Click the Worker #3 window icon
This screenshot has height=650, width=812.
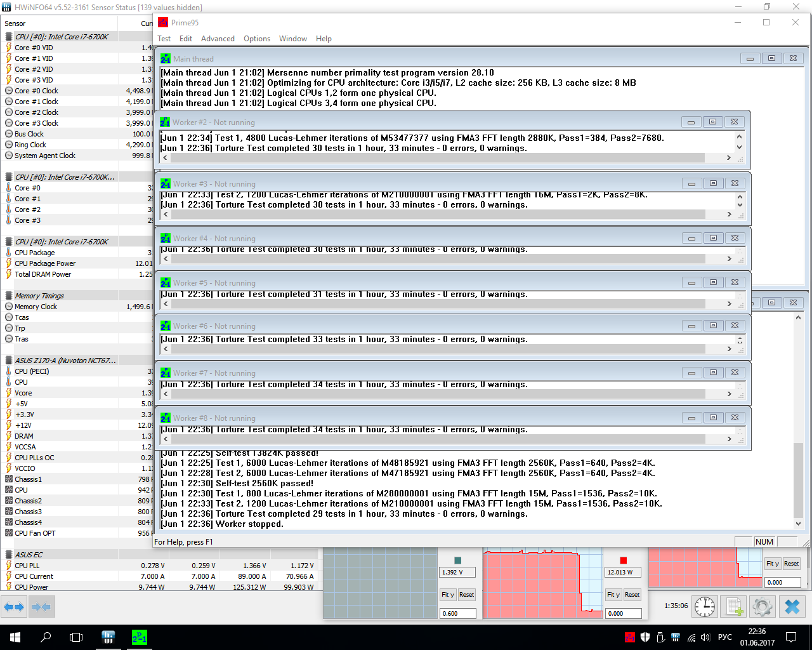(x=166, y=183)
